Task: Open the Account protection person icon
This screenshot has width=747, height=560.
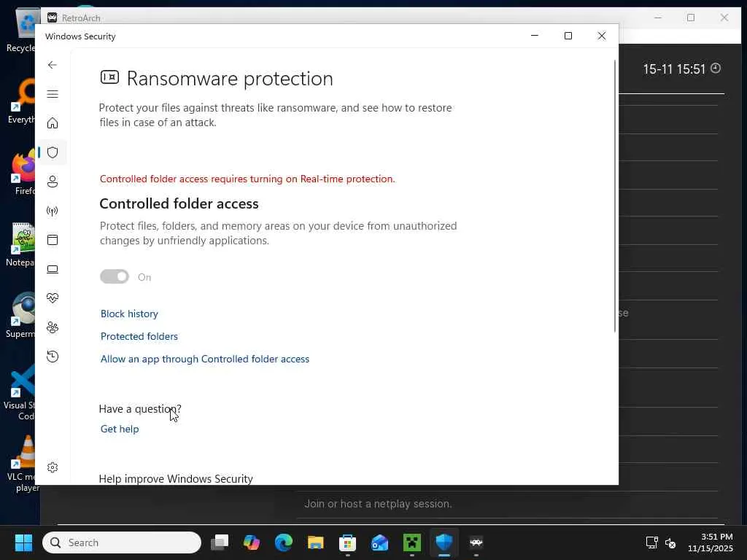Action: [x=53, y=182]
